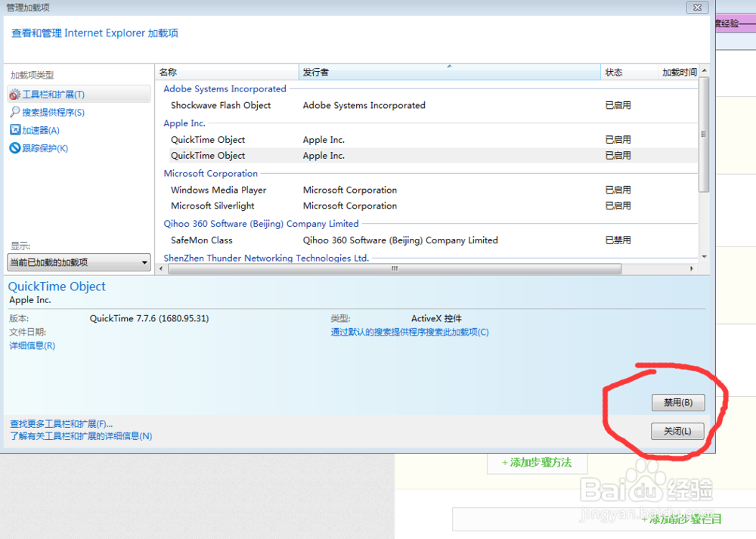
Task: Click the horizontal scrollbar thumb
Action: (x=395, y=268)
